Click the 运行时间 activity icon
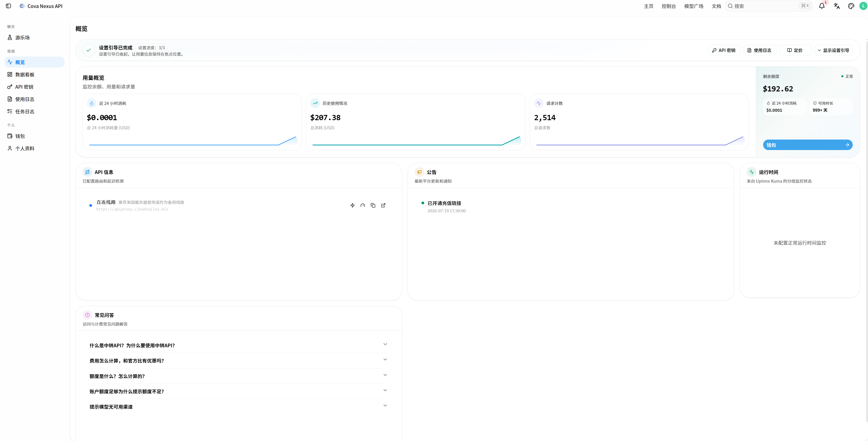This screenshot has width=868, height=441. coord(752,172)
